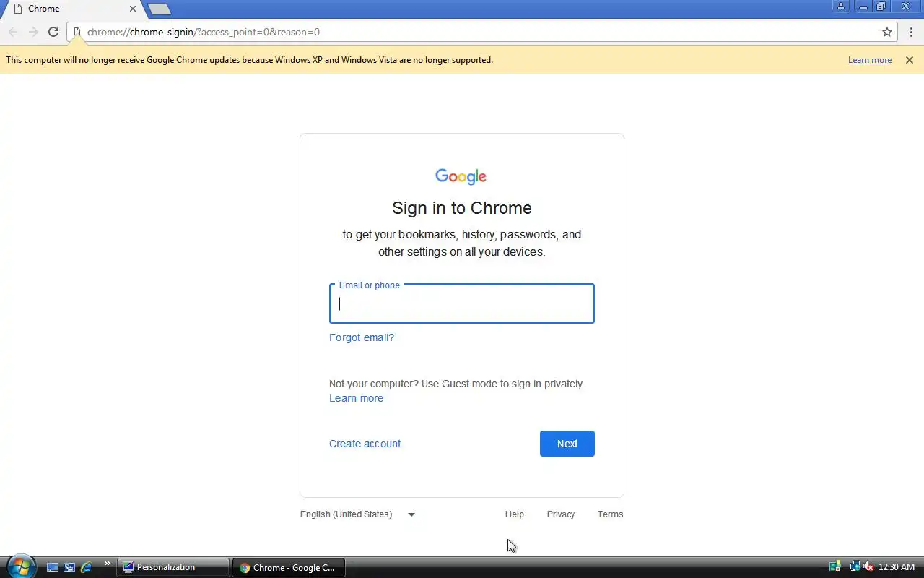Open the network tray icon
924x578 pixels.
(x=855, y=567)
